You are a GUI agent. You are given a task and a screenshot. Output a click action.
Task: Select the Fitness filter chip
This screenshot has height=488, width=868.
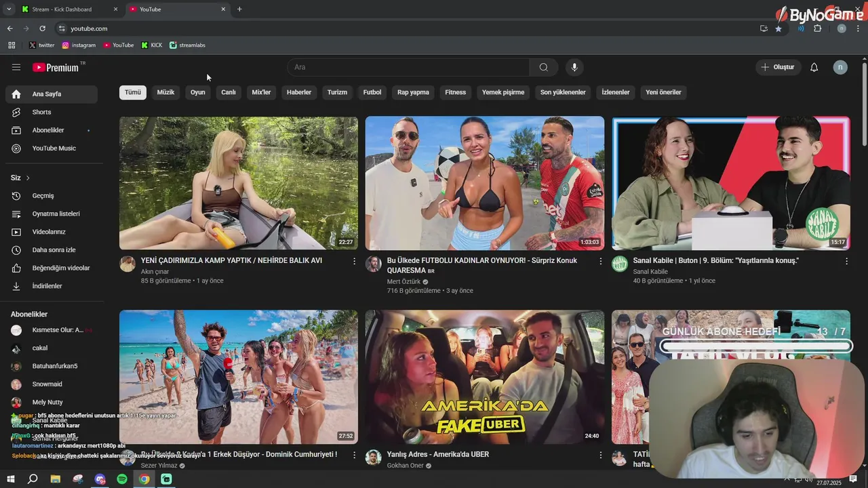click(x=456, y=92)
